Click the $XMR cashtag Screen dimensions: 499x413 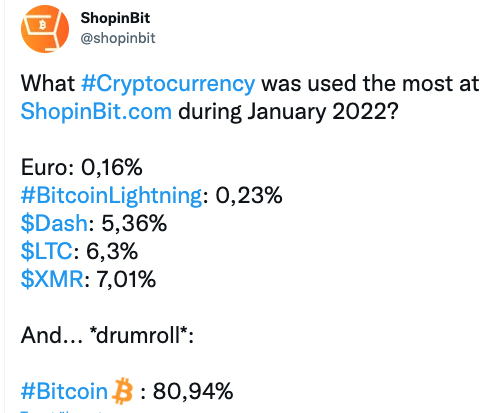tap(52, 279)
